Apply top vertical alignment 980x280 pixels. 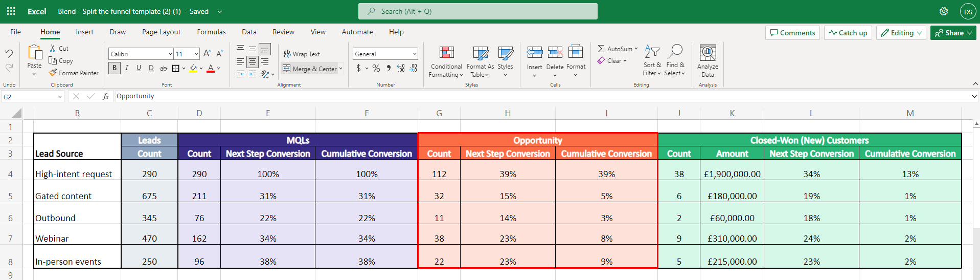240,48
